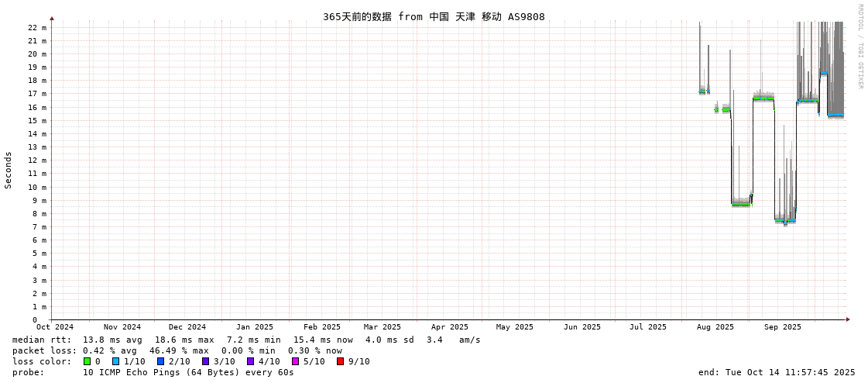Click the green 0 loss color swatch
The width and height of the screenshot is (868, 383).
coord(87,361)
